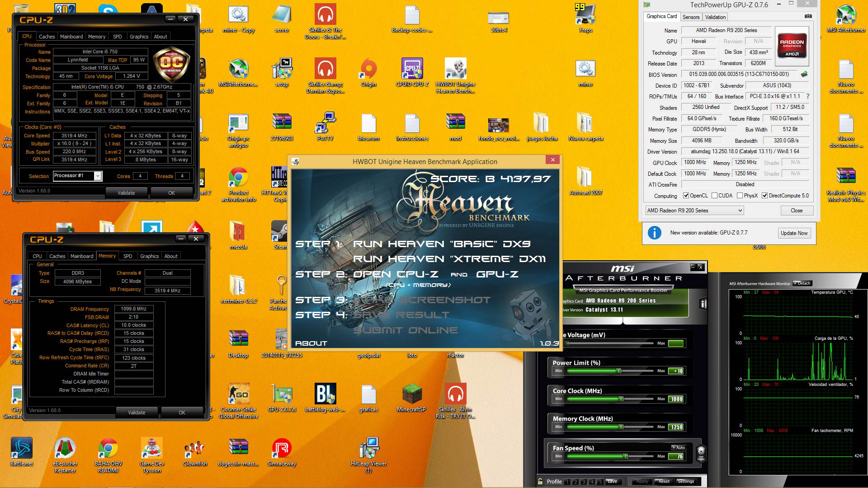Screen dimensions: 868x488
Task: Open the battlelog-web desktop icon
Action: [325, 399]
